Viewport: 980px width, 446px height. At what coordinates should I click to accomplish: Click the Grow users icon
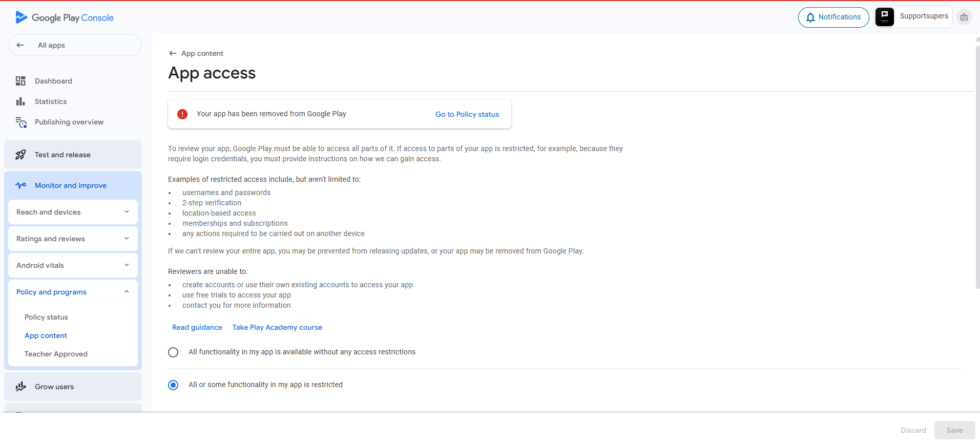(x=20, y=387)
